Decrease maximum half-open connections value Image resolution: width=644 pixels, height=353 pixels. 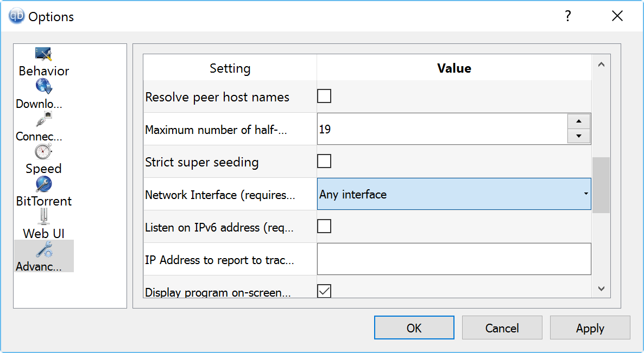pos(579,136)
